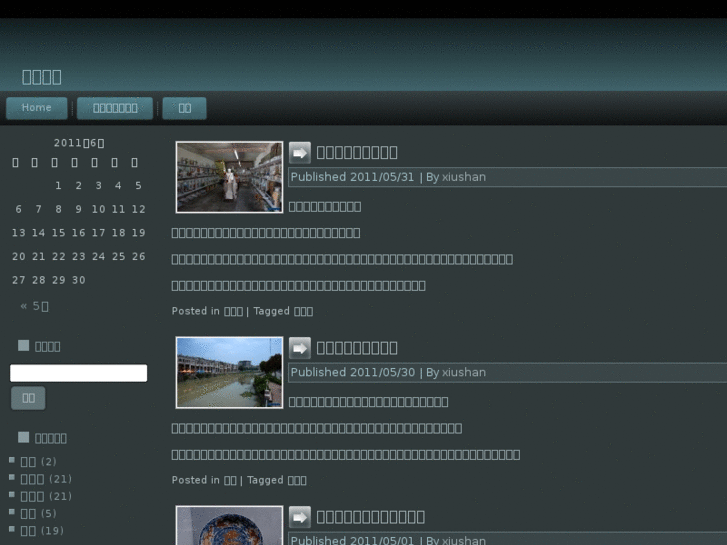The width and height of the screenshot is (727, 545).
Task: Open category link with count (2)
Action: click(x=28, y=462)
